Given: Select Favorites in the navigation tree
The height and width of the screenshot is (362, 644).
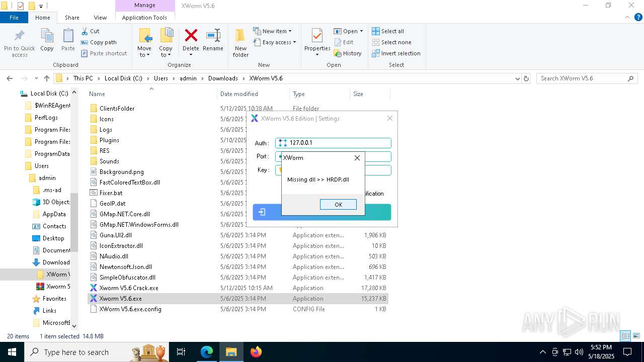Looking at the screenshot, I should click(x=54, y=299).
